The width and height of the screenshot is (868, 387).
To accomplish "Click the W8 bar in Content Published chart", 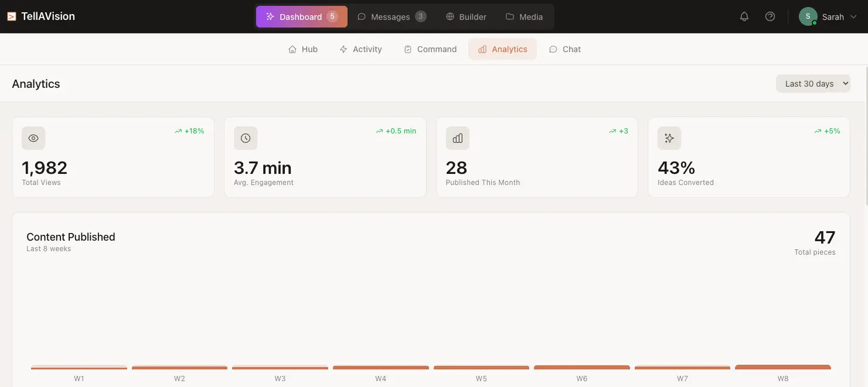I will (x=782, y=367).
